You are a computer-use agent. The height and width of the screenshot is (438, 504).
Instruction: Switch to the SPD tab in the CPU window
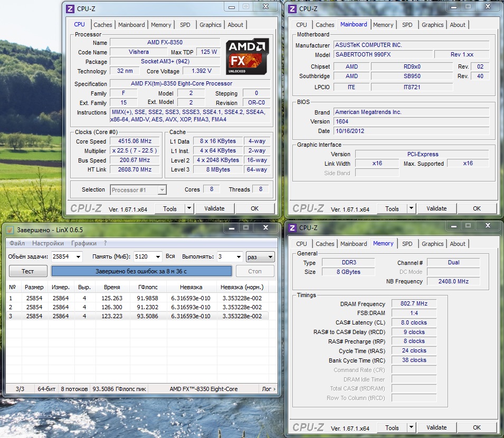(185, 25)
